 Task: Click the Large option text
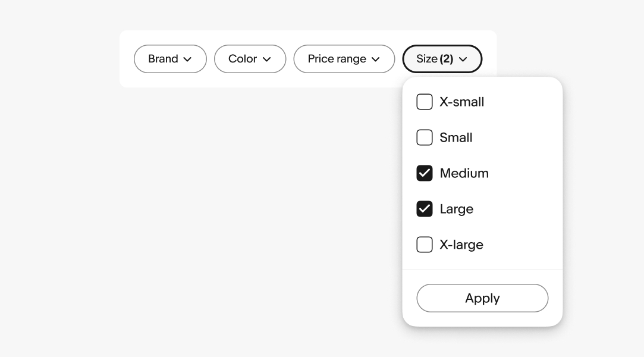pos(457,209)
